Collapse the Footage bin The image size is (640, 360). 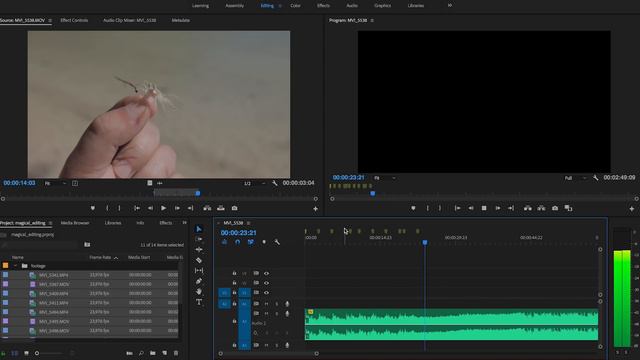pos(15,266)
